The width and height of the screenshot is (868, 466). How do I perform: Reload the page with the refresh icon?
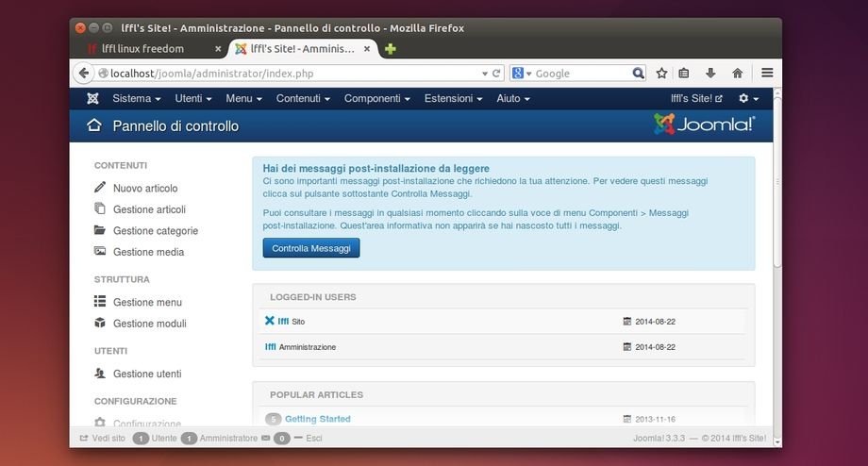pyautogui.click(x=496, y=73)
